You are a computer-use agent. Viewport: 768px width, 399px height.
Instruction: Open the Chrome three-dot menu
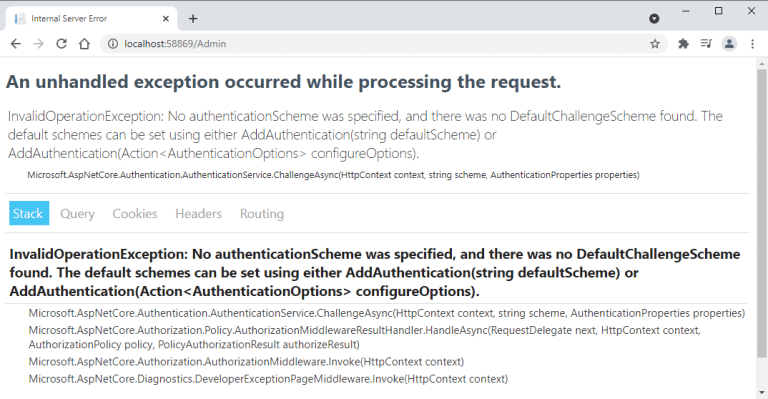pyautogui.click(x=752, y=44)
